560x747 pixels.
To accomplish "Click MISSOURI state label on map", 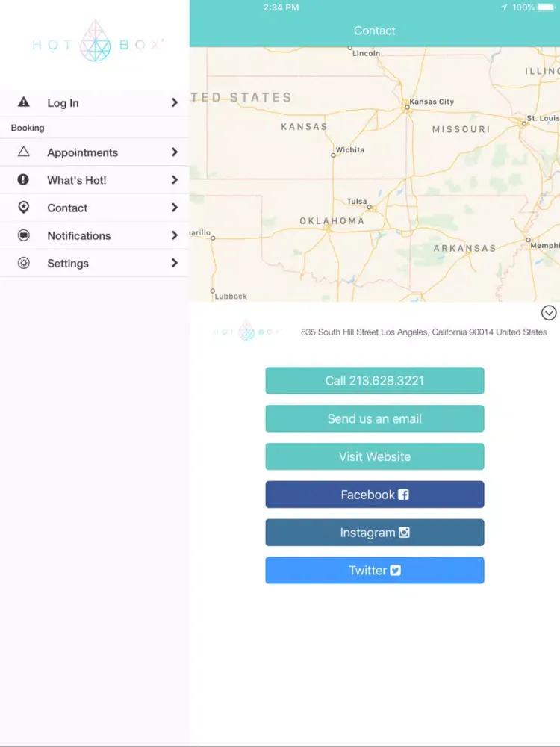I will [461, 129].
